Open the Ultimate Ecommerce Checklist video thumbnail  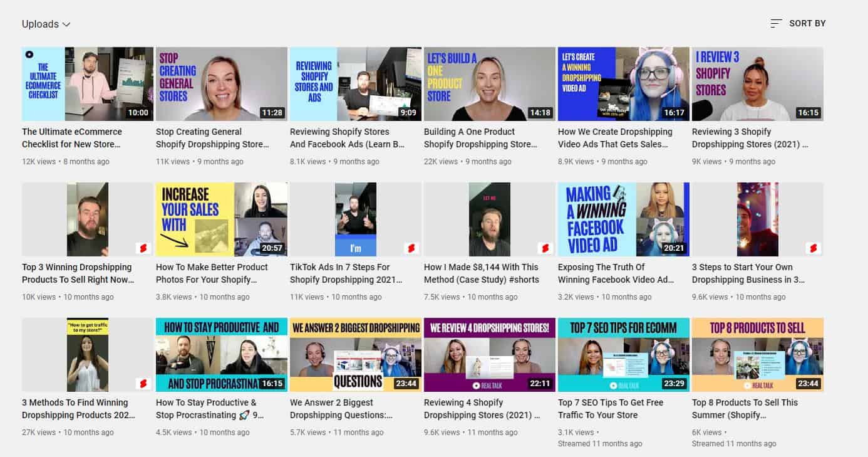pyautogui.click(x=88, y=84)
